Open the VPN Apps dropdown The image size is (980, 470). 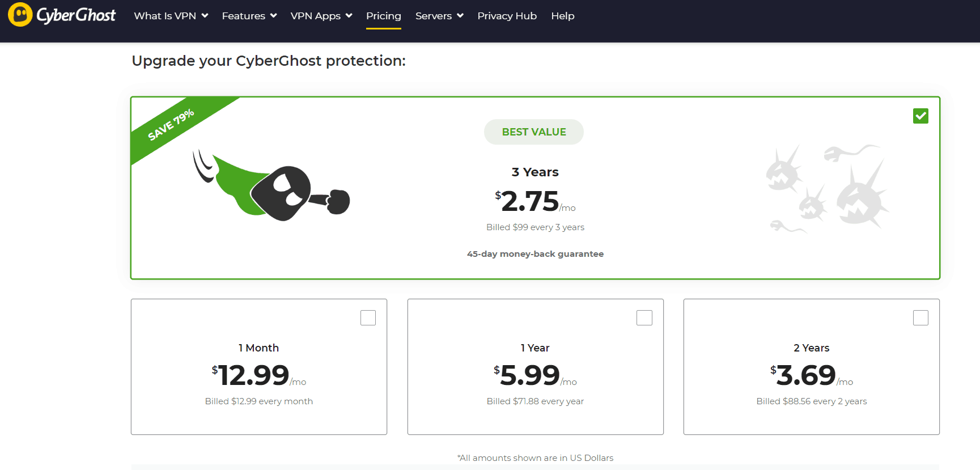pyautogui.click(x=321, y=16)
